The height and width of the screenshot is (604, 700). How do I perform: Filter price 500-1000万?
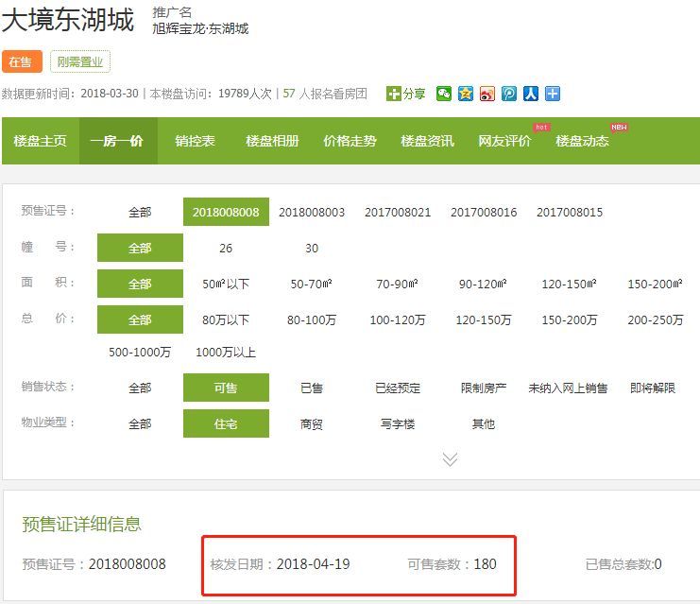[140, 352]
